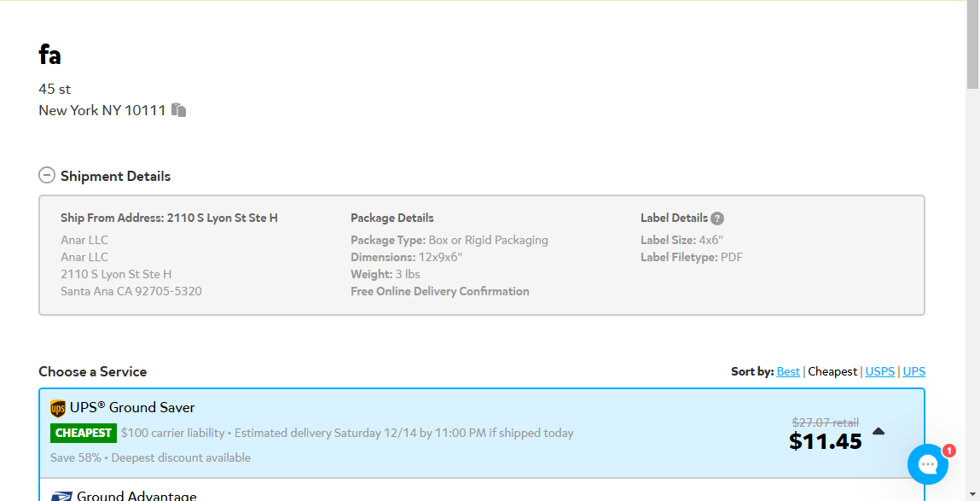Sort services by Cheapest
Screen dimensions: 980x501
click(832, 371)
